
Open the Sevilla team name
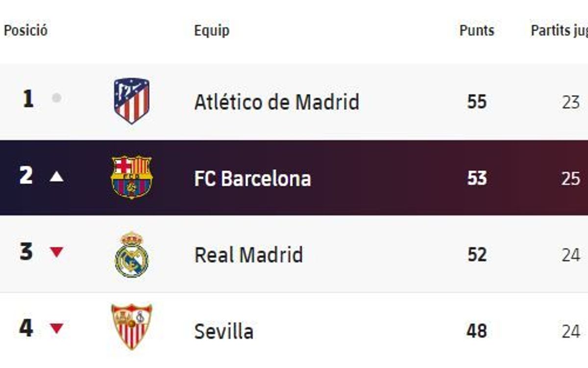tap(224, 332)
